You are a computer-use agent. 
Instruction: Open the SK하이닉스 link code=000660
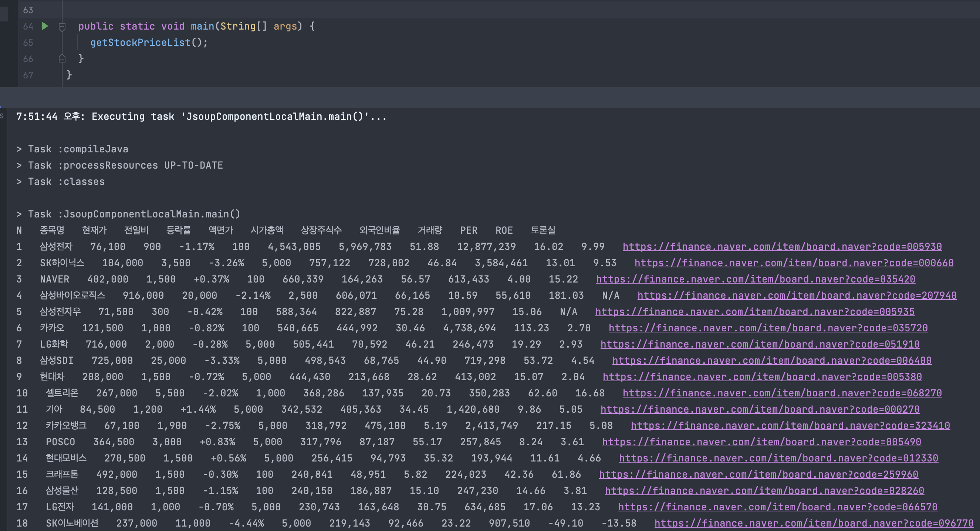(794, 263)
